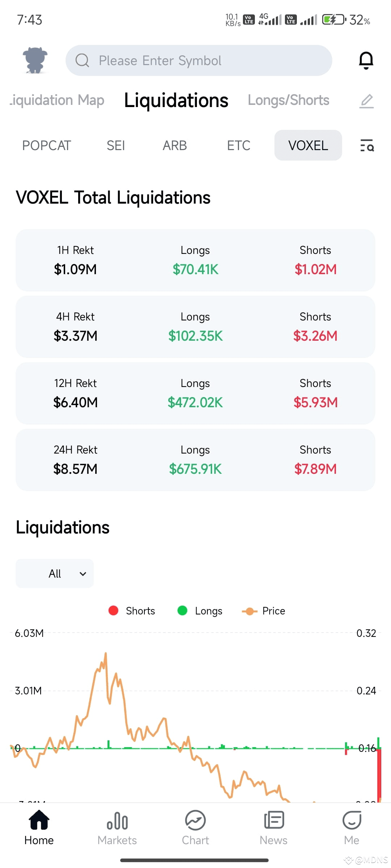
Task: Select the ARB symbol chip
Action: 175,145
